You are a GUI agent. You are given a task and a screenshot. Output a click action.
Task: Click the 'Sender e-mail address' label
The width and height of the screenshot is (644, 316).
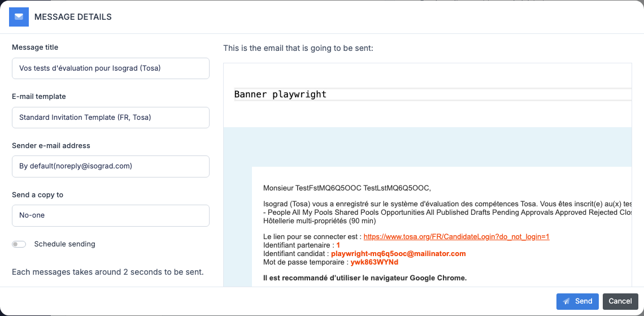coord(51,145)
